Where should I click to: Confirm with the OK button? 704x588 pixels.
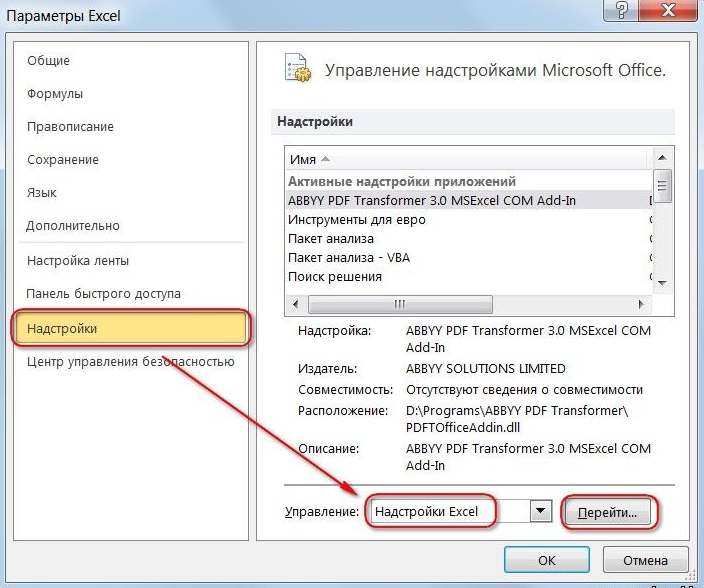(x=546, y=560)
